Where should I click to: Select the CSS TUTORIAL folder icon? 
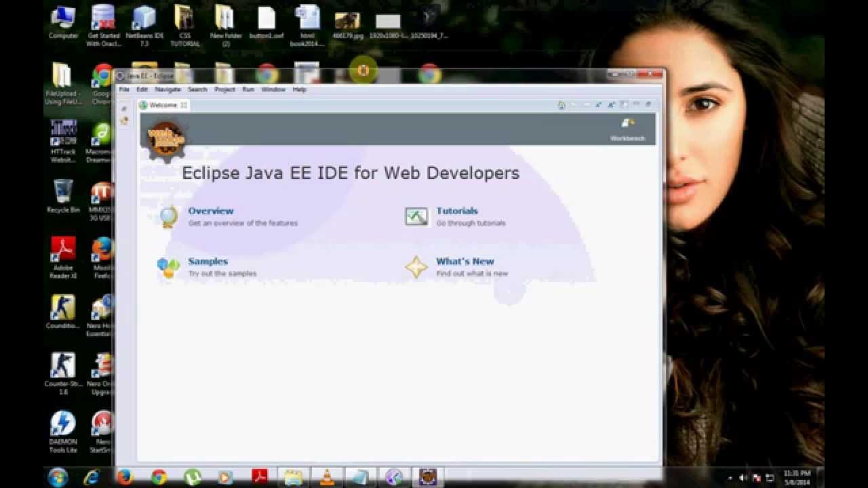[x=184, y=26]
